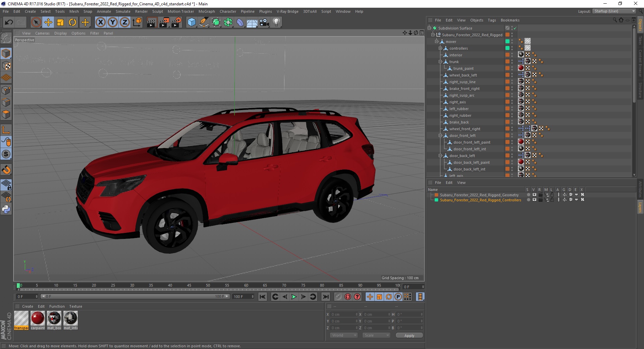
Task: Collapse the trunk node
Action: tap(440, 62)
